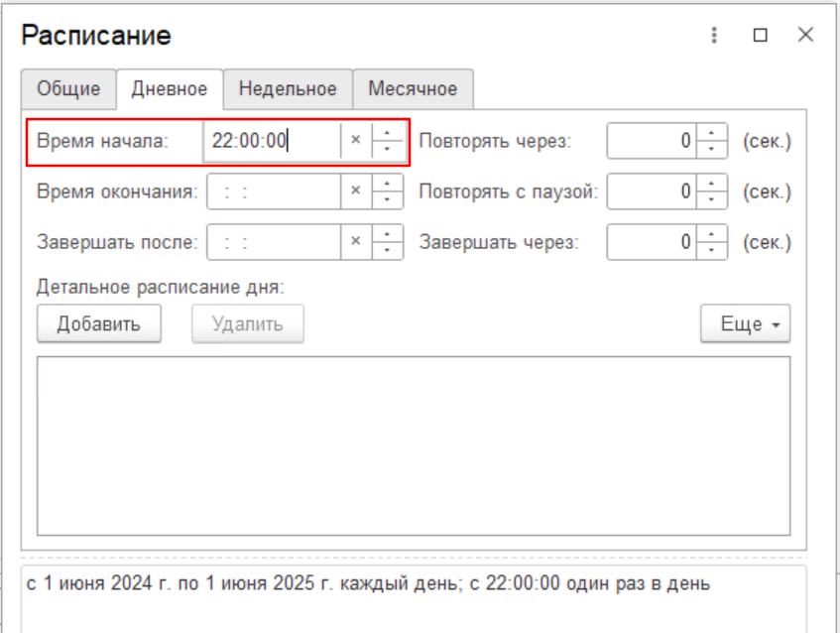The width and height of the screenshot is (840, 633).
Task: Close the Расписание dialog
Action: point(805,36)
